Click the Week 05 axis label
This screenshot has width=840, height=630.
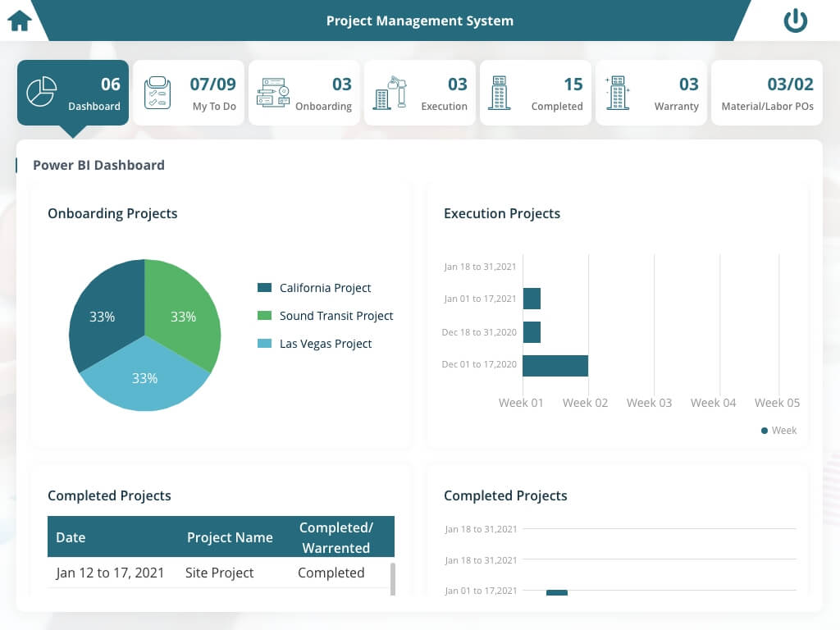click(x=778, y=403)
